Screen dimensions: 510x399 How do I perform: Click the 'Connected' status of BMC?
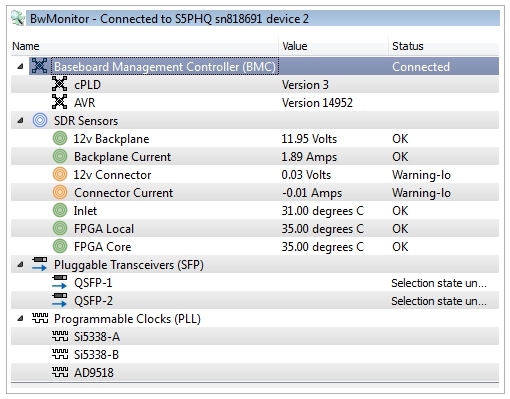tap(421, 67)
